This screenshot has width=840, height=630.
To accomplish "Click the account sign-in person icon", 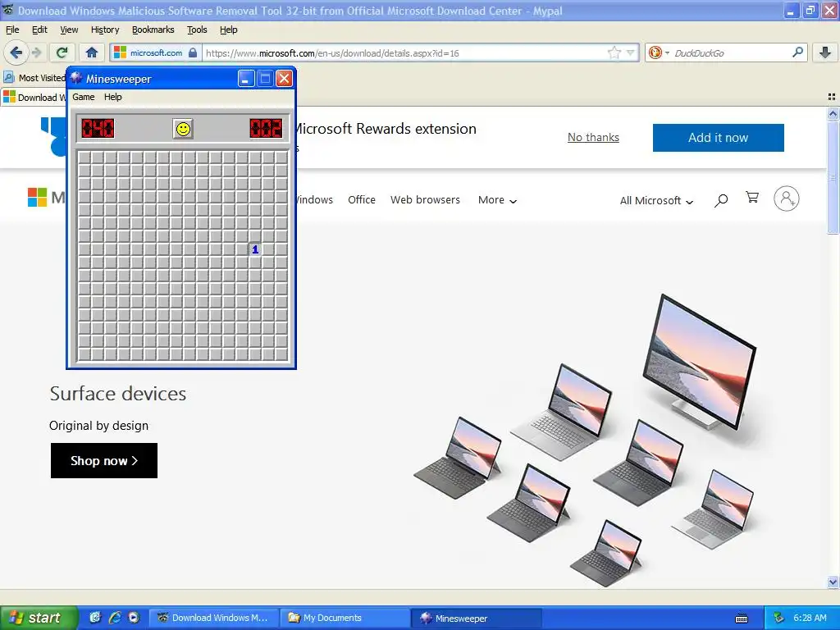I will (x=787, y=199).
